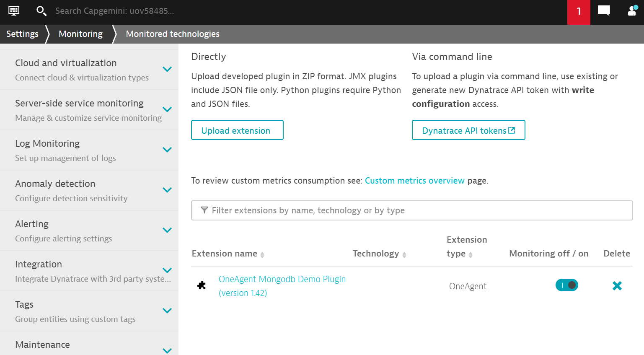This screenshot has width=644, height=355.
Task: Sort by Technology column arrows
Action: tap(404, 255)
